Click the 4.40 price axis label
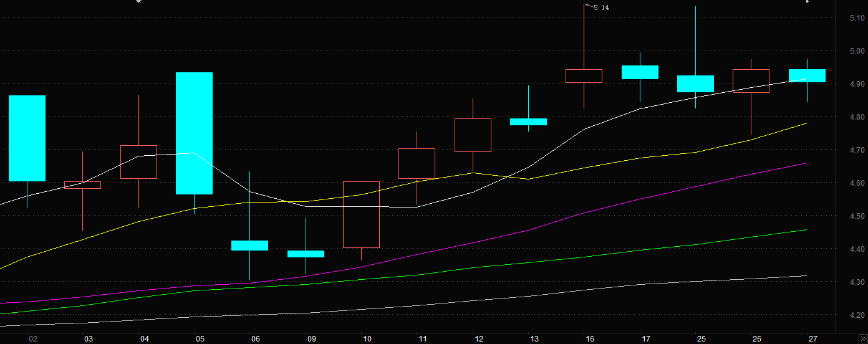This screenshot has height=344, width=868. pos(857,249)
